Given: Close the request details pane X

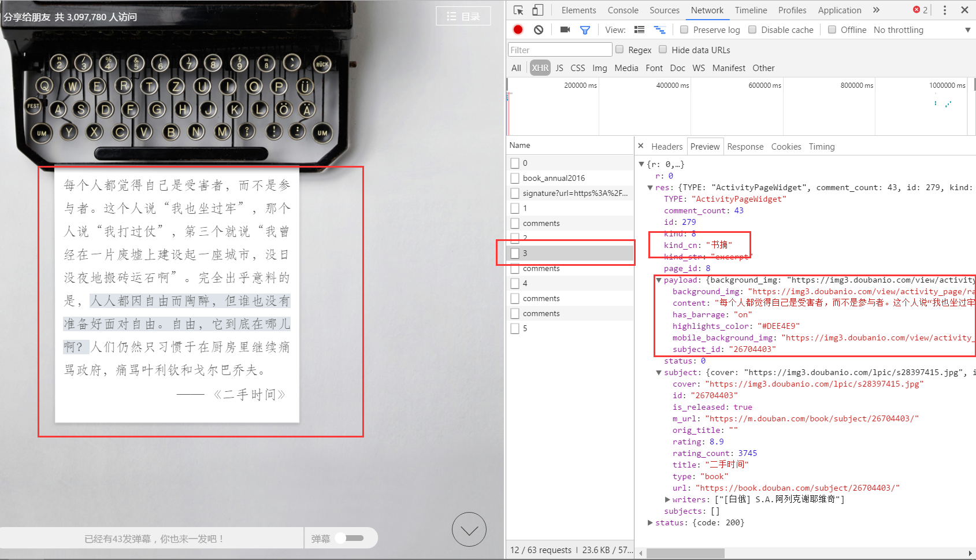Looking at the screenshot, I should click(640, 146).
